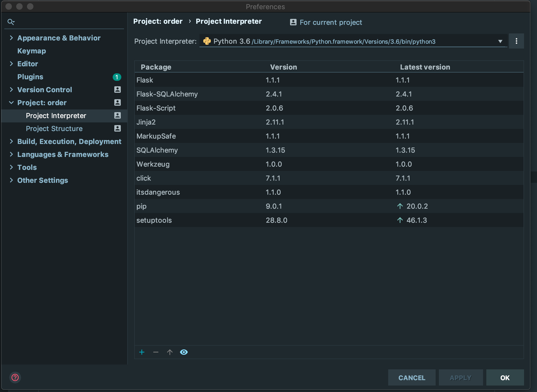Click the 1.3.15 latest version cell
The height and width of the screenshot is (392, 537).
pos(405,150)
